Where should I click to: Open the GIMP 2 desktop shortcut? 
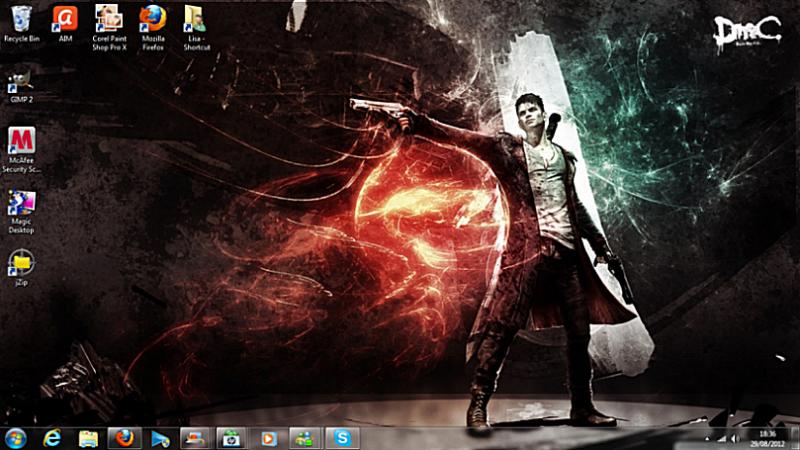click(21, 87)
